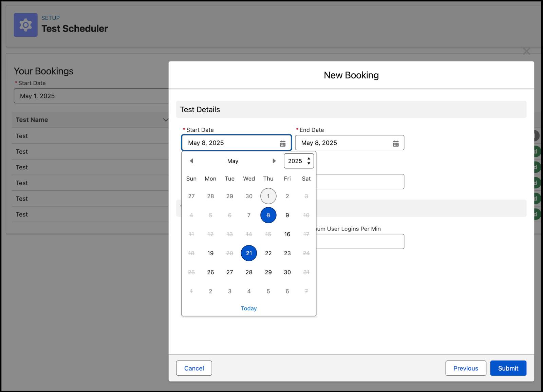
Task: Jump to today's date via Today link
Action: [249, 308]
